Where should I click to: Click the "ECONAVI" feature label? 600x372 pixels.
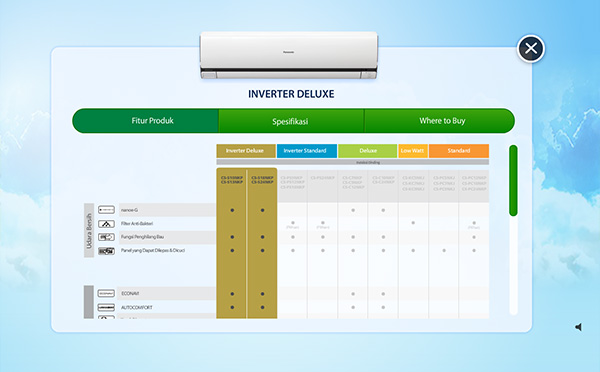pos(130,294)
